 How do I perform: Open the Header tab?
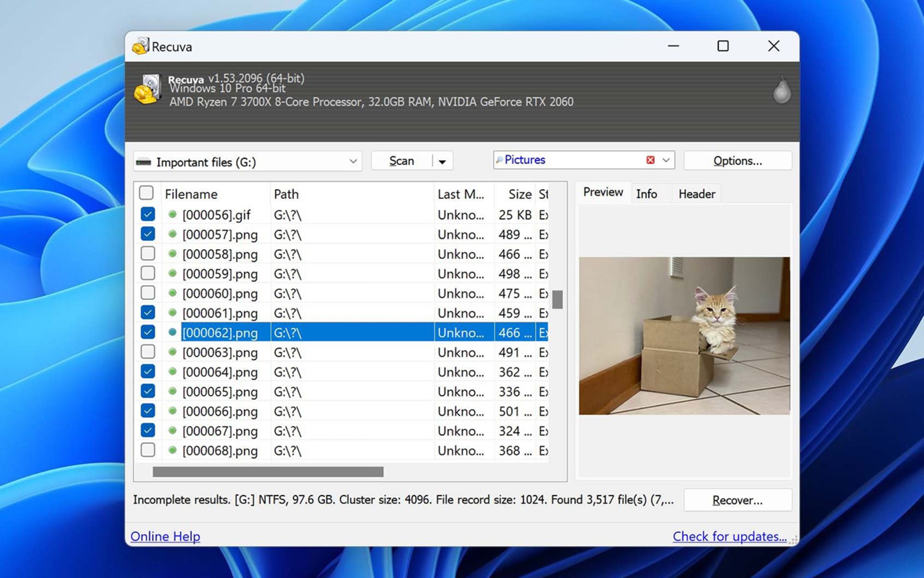(696, 194)
